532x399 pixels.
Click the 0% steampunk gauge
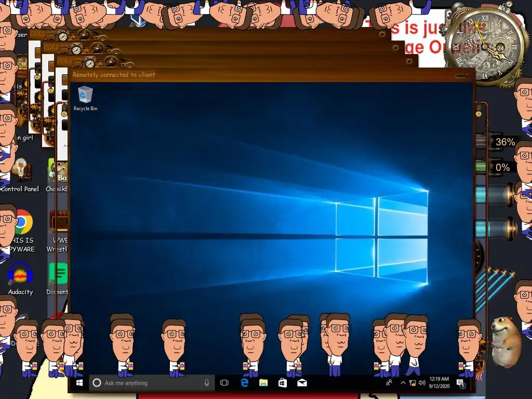click(495, 167)
